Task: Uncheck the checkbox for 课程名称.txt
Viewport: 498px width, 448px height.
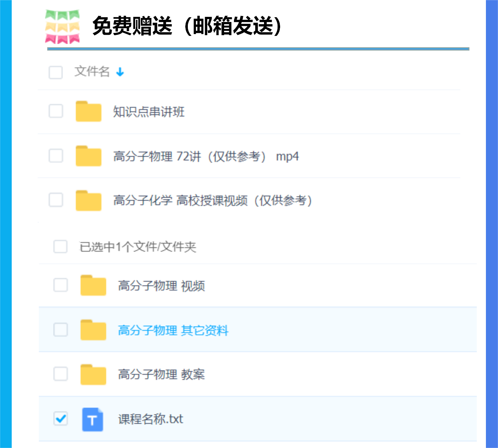Action: (x=61, y=418)
